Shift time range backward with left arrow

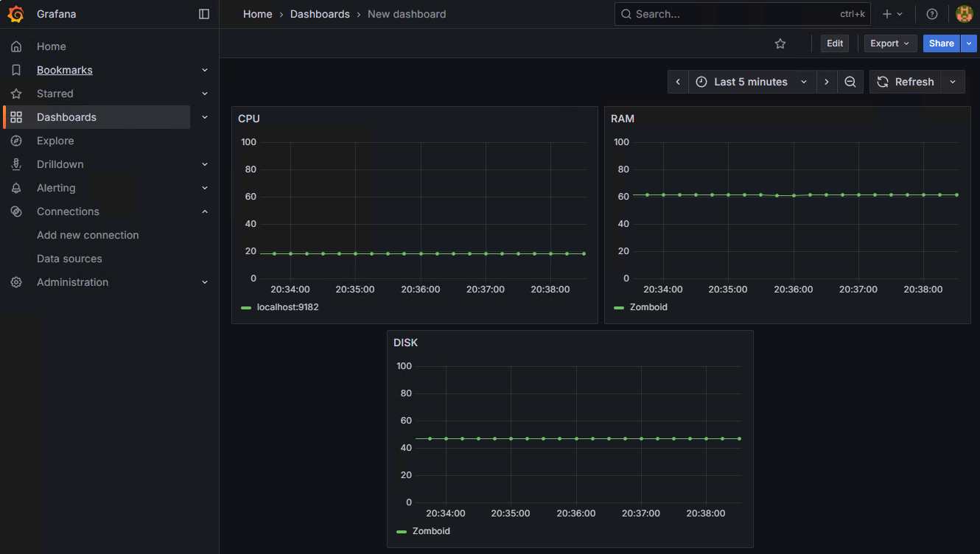[x=678, y=82]
